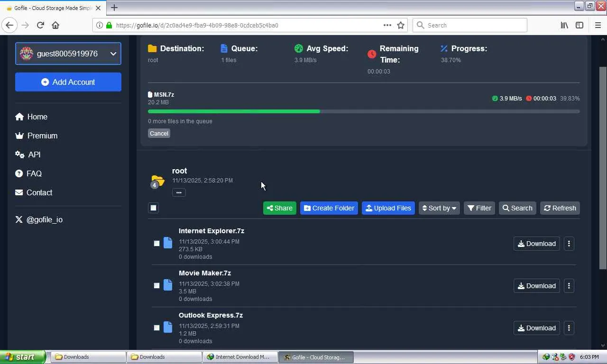
Task: Switch to Internet Download Manager in taskbar
Action: (x=240, y=357)
